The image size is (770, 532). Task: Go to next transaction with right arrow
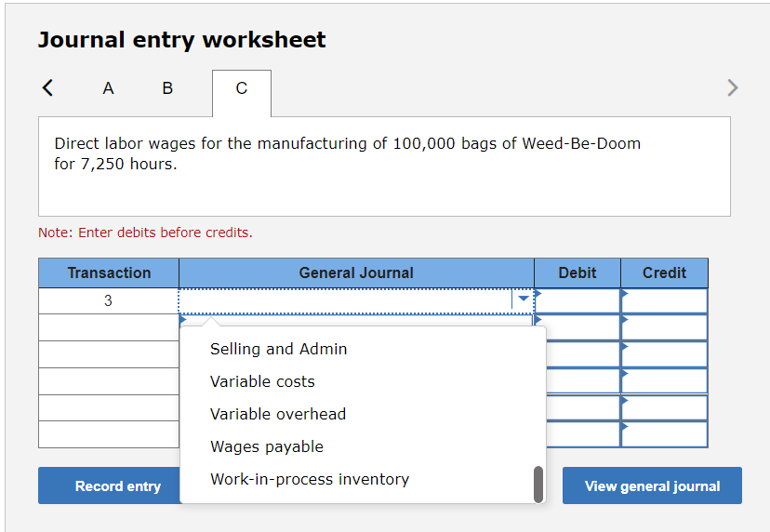click(732, 88)
